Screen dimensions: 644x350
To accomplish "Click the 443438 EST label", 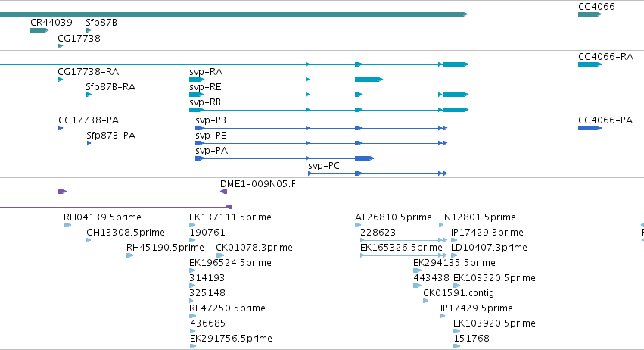I will point(431,278).
